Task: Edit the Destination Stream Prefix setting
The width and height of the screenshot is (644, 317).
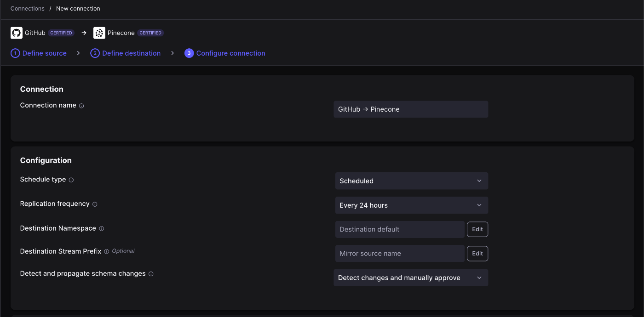Action: pos(477,254)
